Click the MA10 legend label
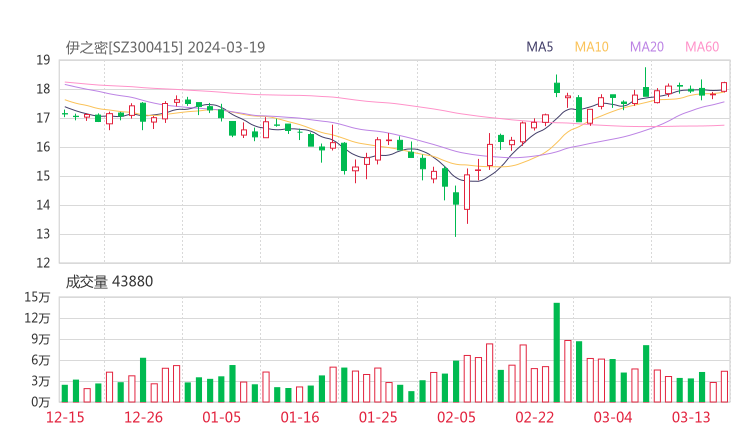Image resolution: width=740 pixels, height=440 pixels. (591, 47)
